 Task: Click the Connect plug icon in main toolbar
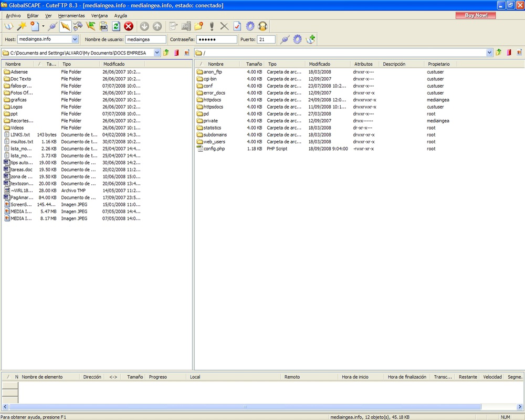click(52, 26)
